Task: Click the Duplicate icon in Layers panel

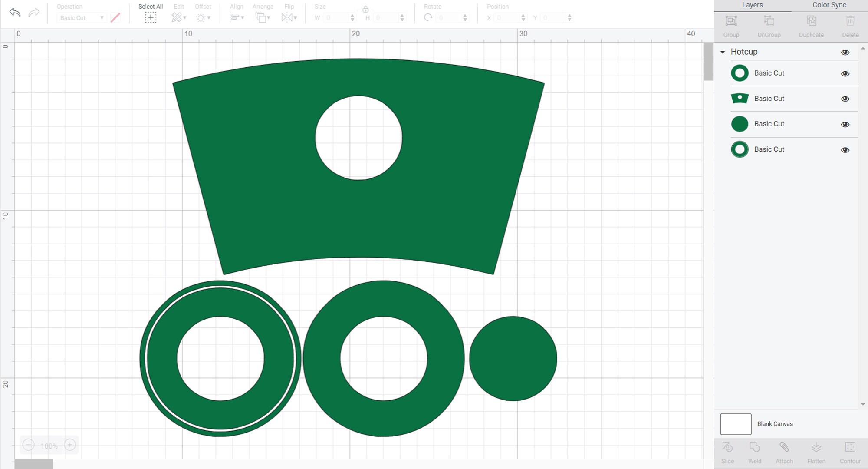Action: 811,21
